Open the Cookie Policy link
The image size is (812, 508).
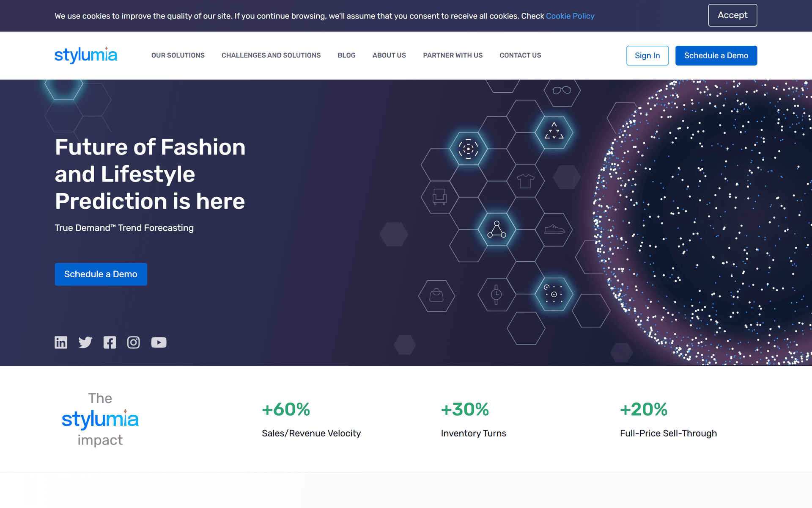click(x=570, y=16)
